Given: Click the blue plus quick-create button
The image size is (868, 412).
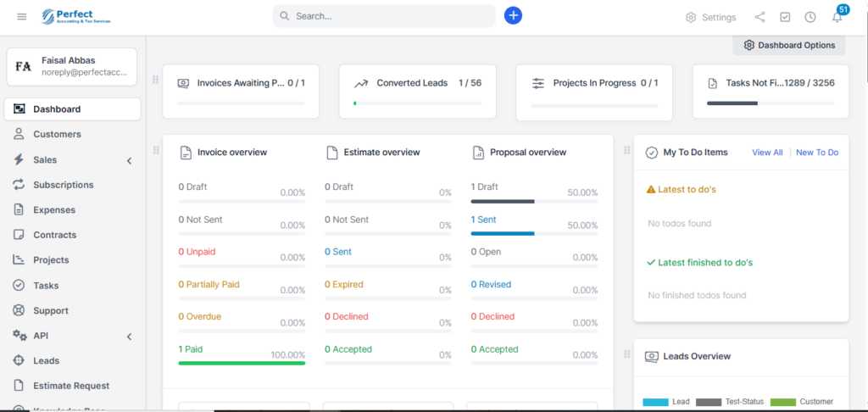Looking at the screenshot, I should (513, 16).
